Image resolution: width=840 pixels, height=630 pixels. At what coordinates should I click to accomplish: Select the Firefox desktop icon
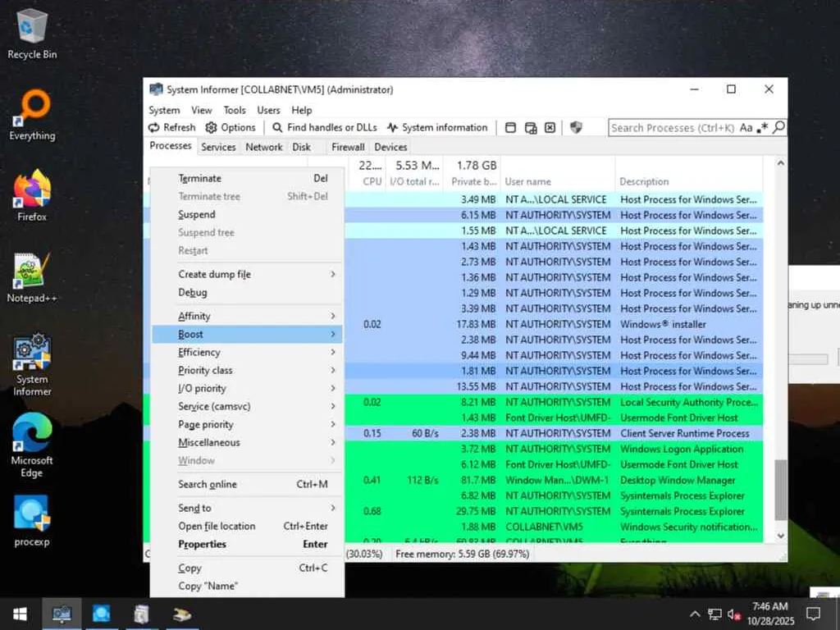click(x=32, y=195)
